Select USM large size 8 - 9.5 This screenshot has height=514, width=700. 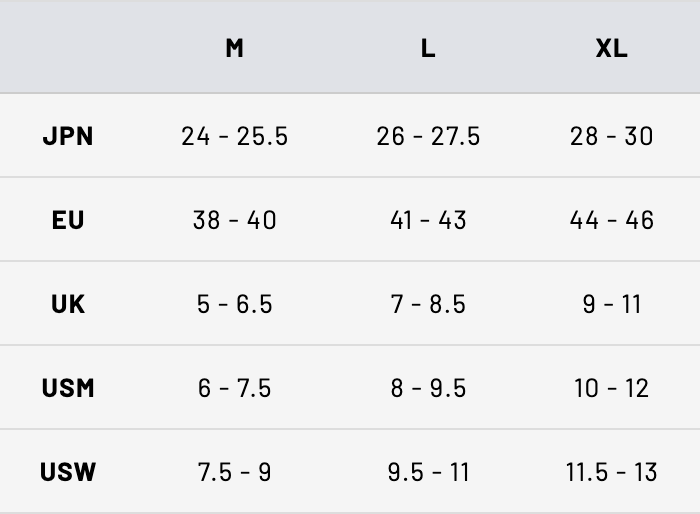coord(428,388)
